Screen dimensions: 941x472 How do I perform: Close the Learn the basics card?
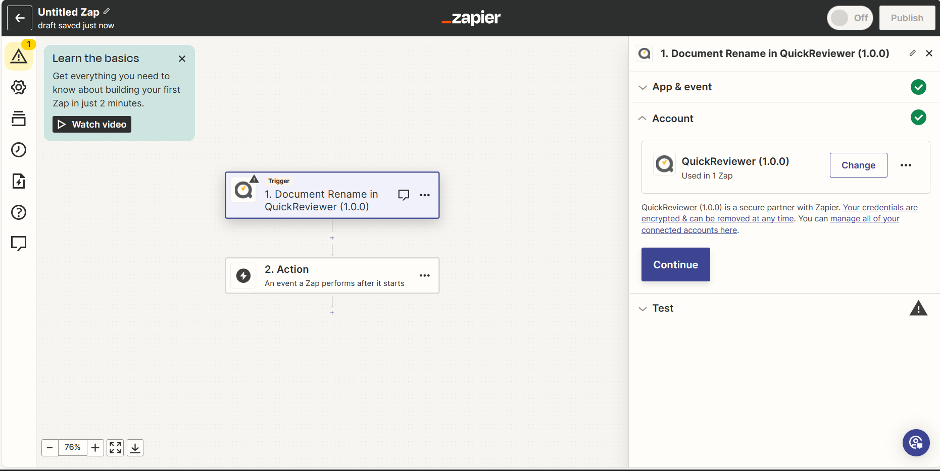pyautogui.click(x=181, y=59)
